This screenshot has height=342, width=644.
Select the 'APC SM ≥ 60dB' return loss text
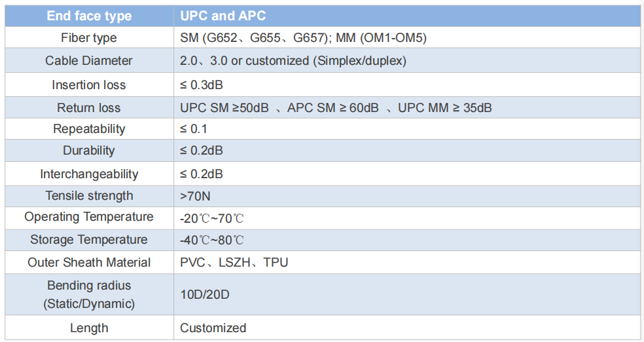332,107
